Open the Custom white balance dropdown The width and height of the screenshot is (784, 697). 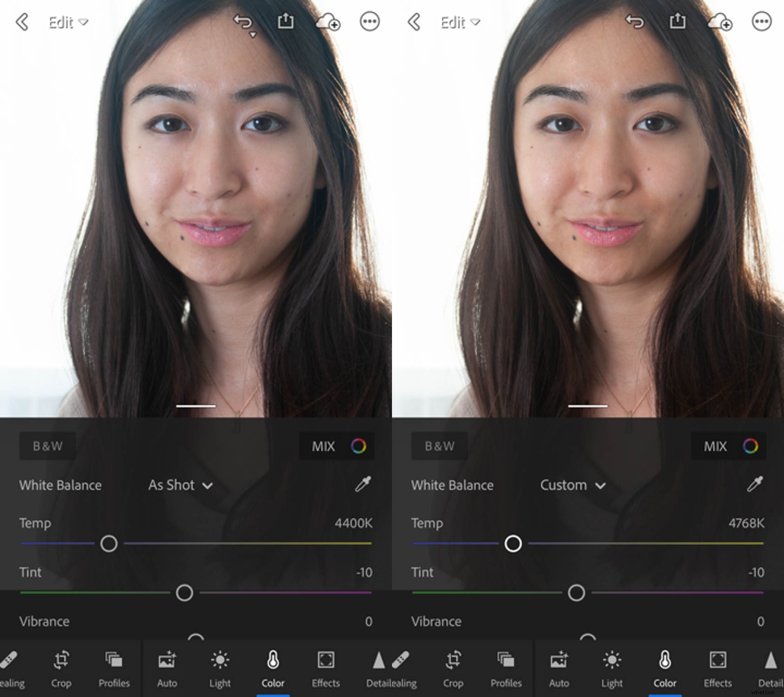tap(571, 485)
